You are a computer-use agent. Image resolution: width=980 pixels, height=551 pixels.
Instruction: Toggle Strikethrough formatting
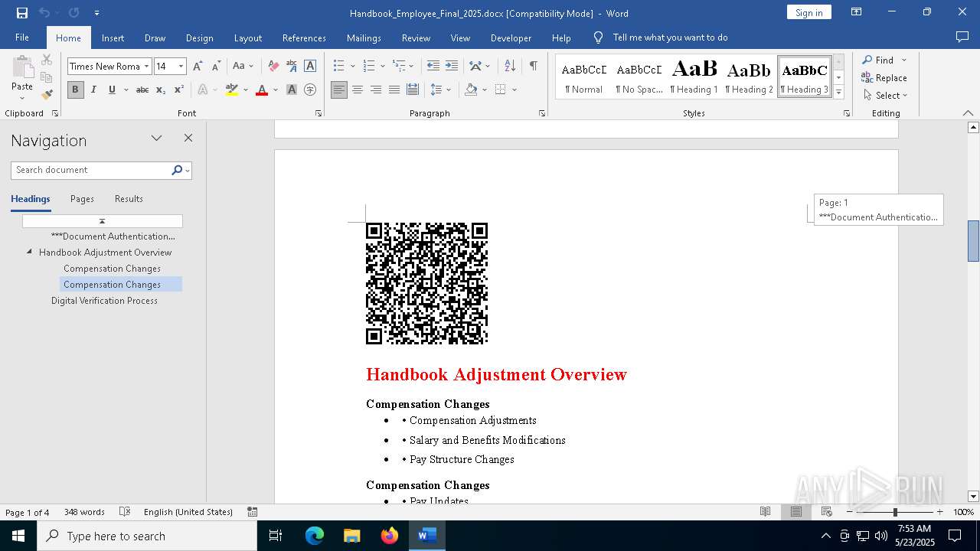point(142,90)
